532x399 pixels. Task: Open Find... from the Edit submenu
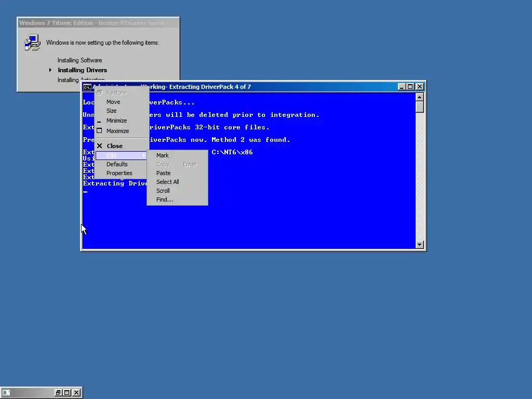coord(177,199)
